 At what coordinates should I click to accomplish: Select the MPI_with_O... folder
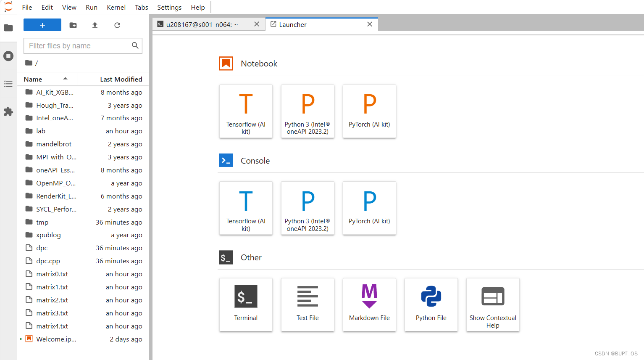click(x=83, y=157)
